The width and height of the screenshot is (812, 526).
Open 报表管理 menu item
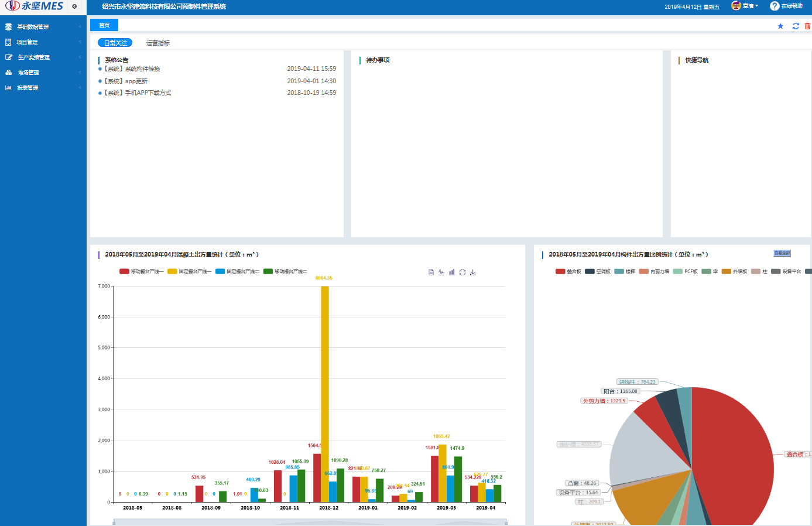click(x=43, y=88)
